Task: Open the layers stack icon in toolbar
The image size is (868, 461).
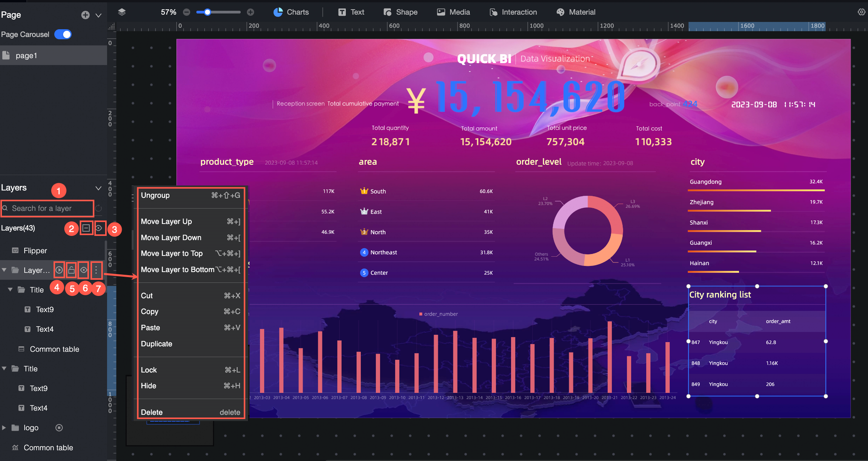Action: tap(122, 12)
